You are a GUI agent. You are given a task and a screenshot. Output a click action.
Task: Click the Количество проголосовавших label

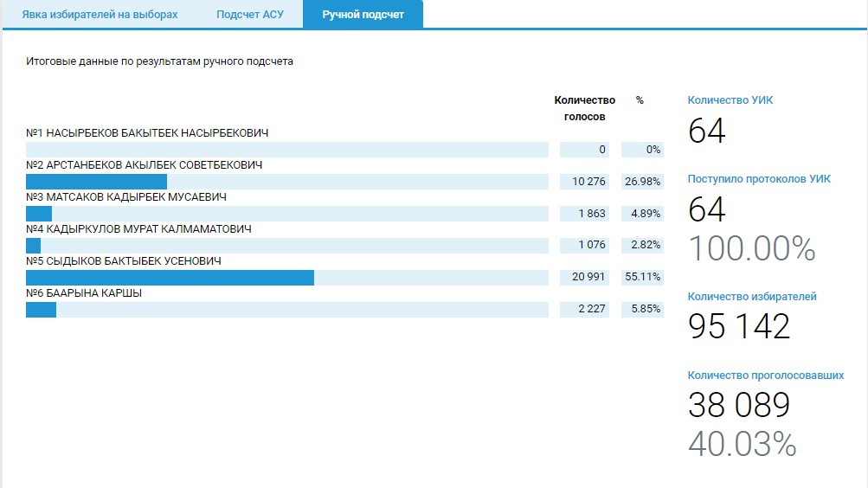pyautogui.click(x=765, y=376)
